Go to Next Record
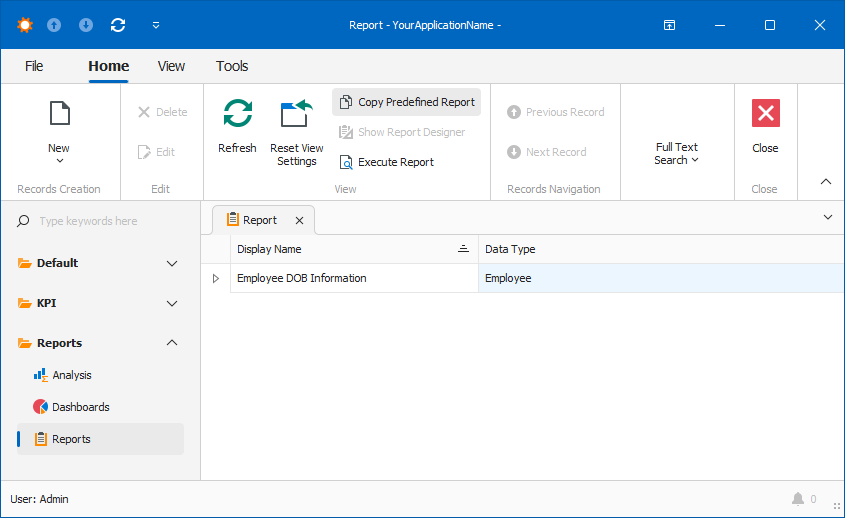 point(546,152)
